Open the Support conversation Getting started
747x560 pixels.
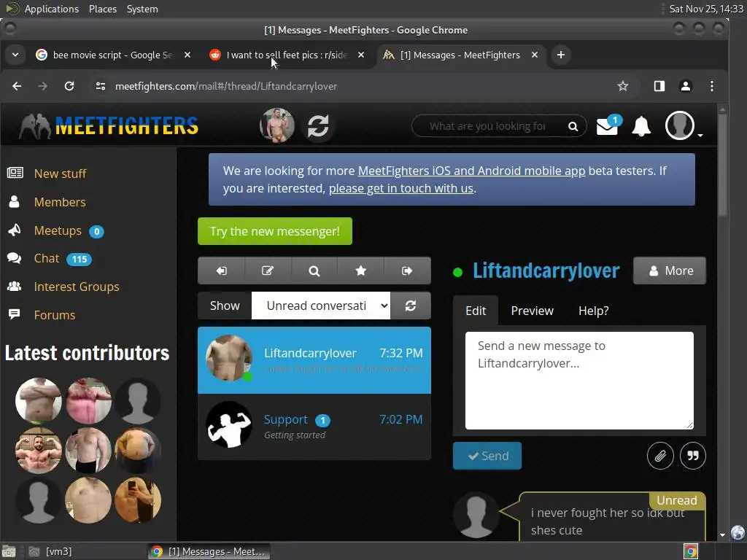pyautogui.click(x=314, y=427)
